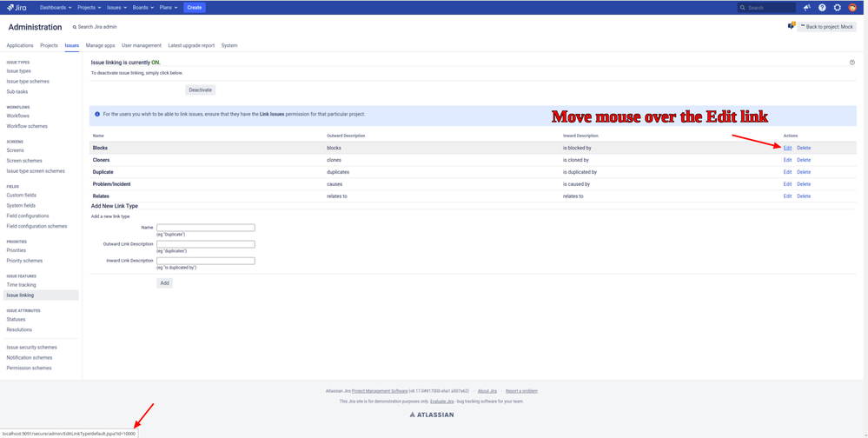
Task: Open the Projects dropdown in header
Action: [x=89, y=8]
